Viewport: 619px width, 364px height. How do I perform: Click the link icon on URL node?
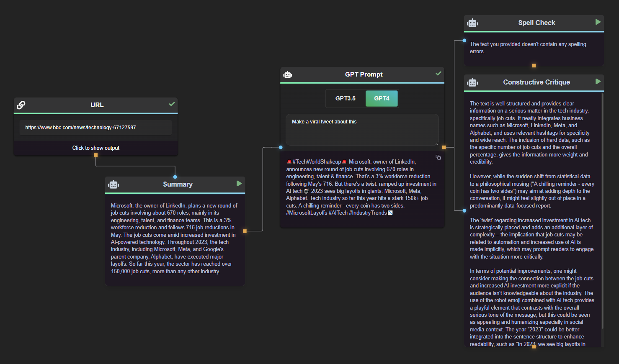click(21, 105)
